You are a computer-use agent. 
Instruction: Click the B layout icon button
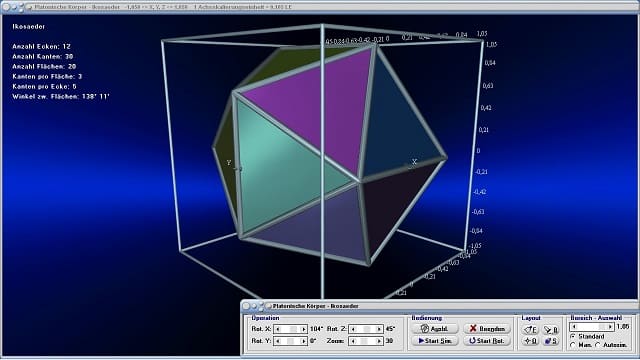pyautogui.click(x=551, y=329)
